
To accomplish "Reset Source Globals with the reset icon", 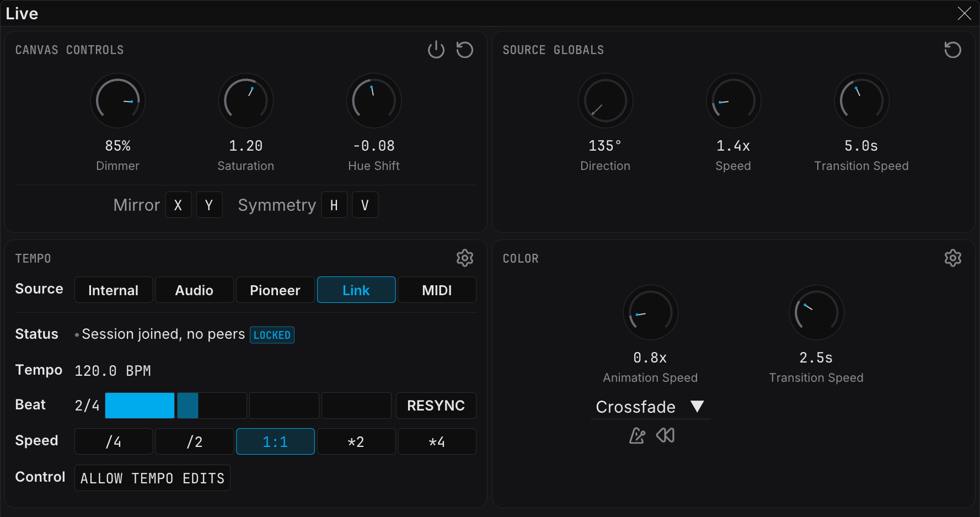I will coord(953,50).
